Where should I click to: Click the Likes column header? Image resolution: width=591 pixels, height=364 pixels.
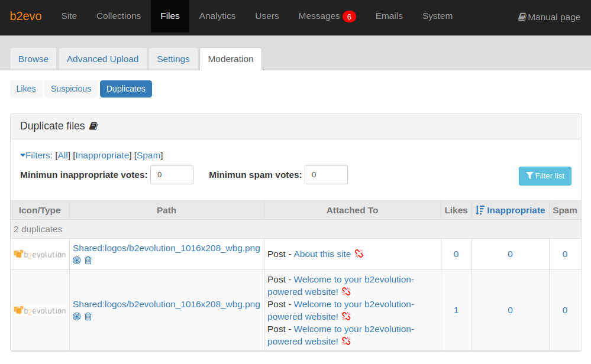(x=456, y=210)
